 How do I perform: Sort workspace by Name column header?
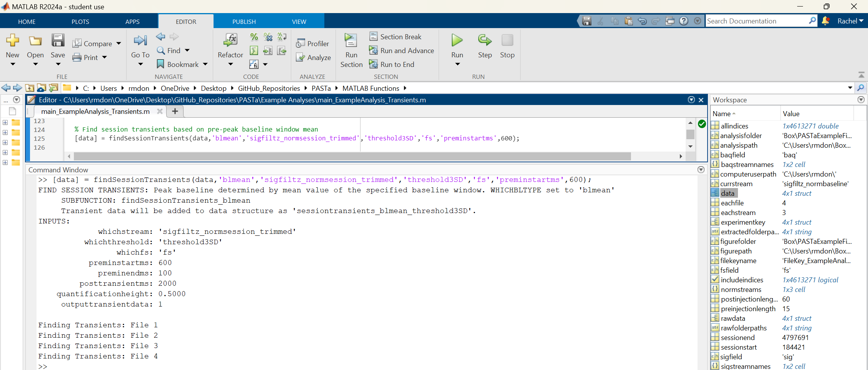(x=745, y=113)
